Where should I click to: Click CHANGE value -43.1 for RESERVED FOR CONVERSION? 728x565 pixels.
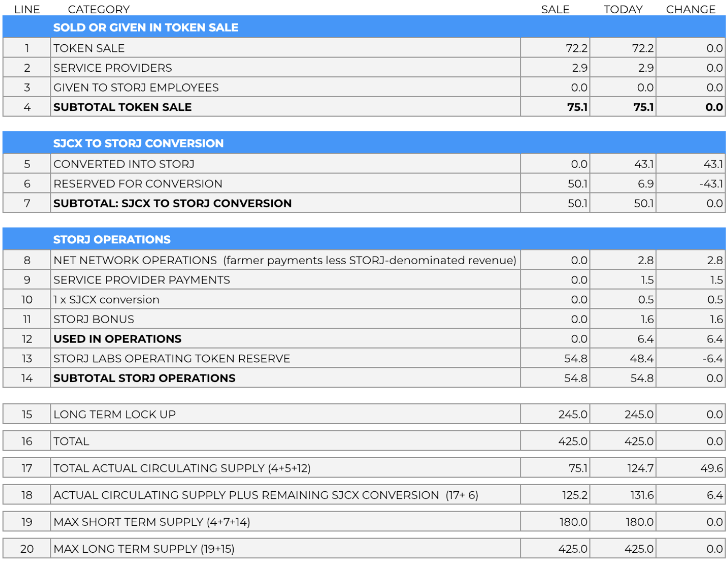[x=711, y=184]
